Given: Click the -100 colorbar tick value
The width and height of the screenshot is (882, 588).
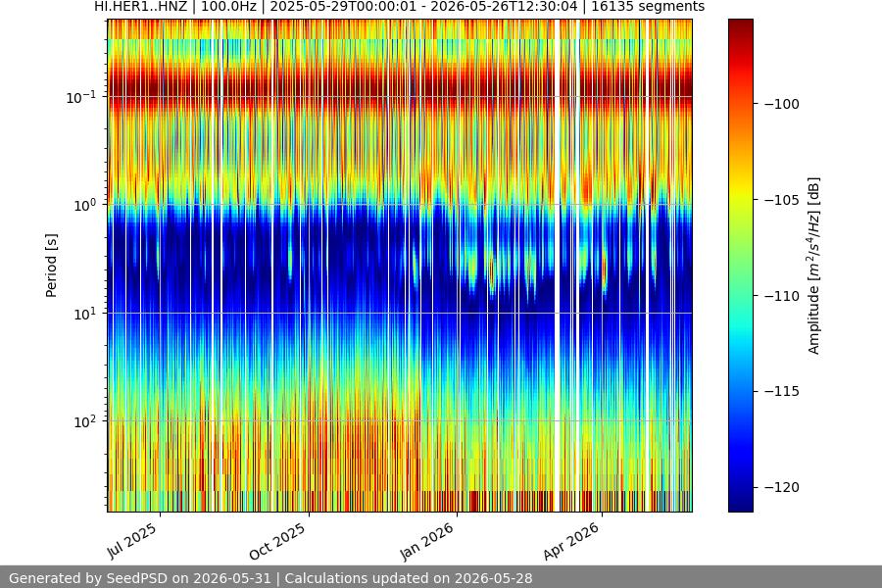Looking at the screenshot, I should (782, 104).
